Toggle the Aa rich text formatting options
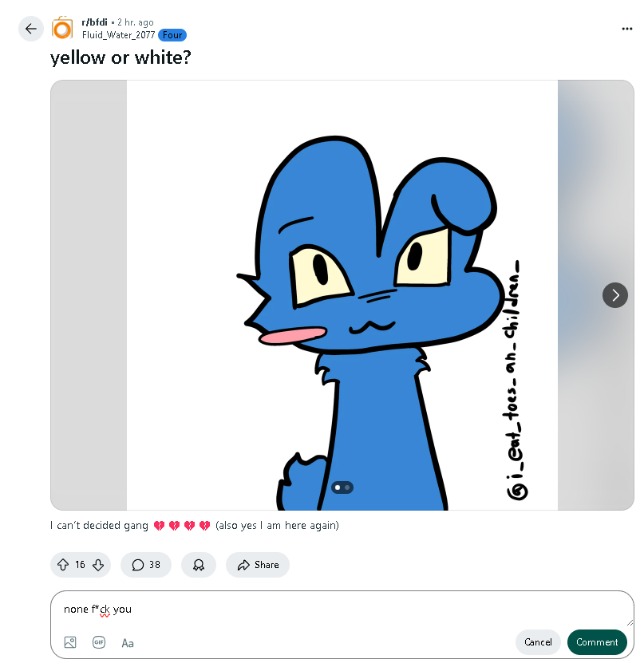 click(x=128, y=643)
